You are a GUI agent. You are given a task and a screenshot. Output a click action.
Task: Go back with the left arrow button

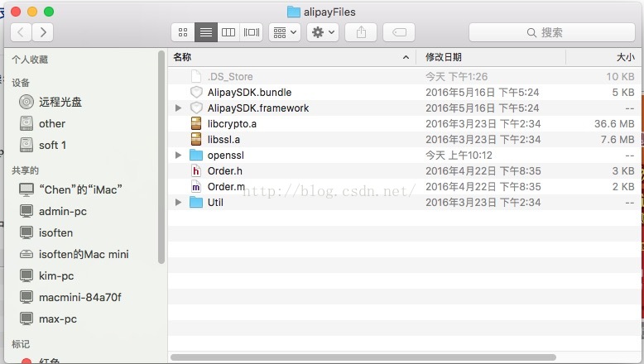click(x=21, y=32)
